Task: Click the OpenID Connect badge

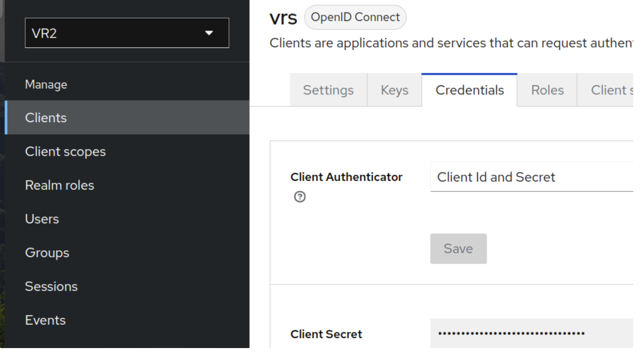Action: pyautogui.click(x=355, y=17)
